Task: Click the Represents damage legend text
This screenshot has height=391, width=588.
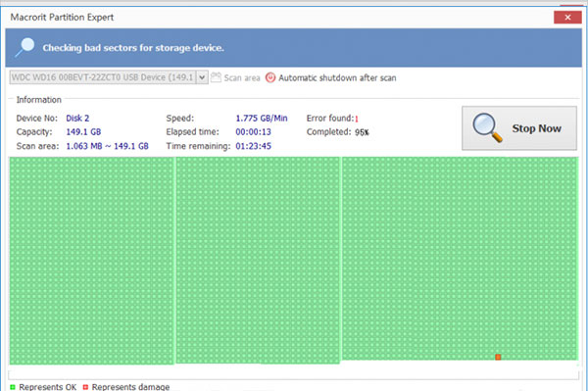Action: click(x=130, y=387)
